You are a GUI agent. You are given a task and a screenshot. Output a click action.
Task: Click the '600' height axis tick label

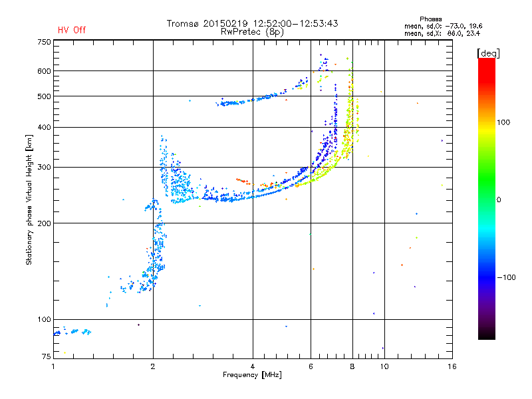click(x=44, y=71)
